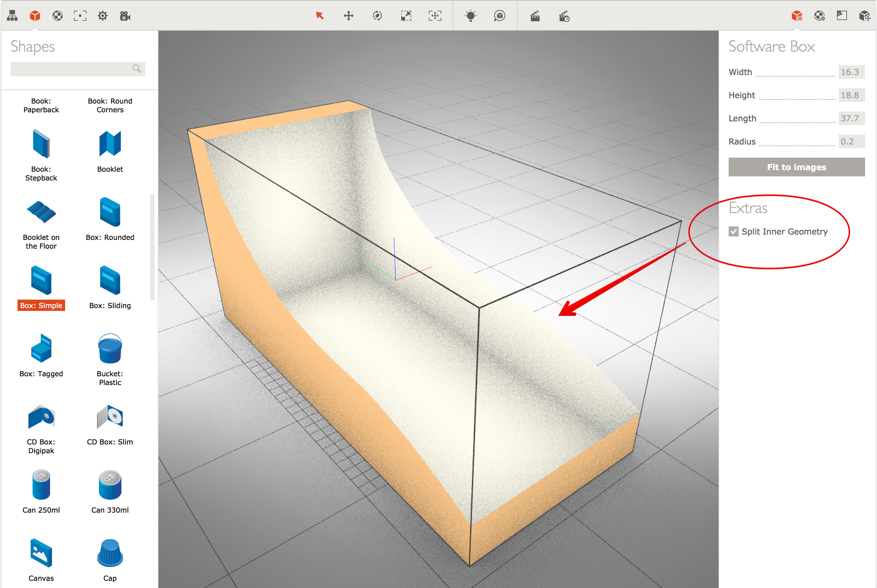The width and height of the screenshot is (877, 588).
Task: Select the red arrow selection tool
Action: [x=320, y=16]
